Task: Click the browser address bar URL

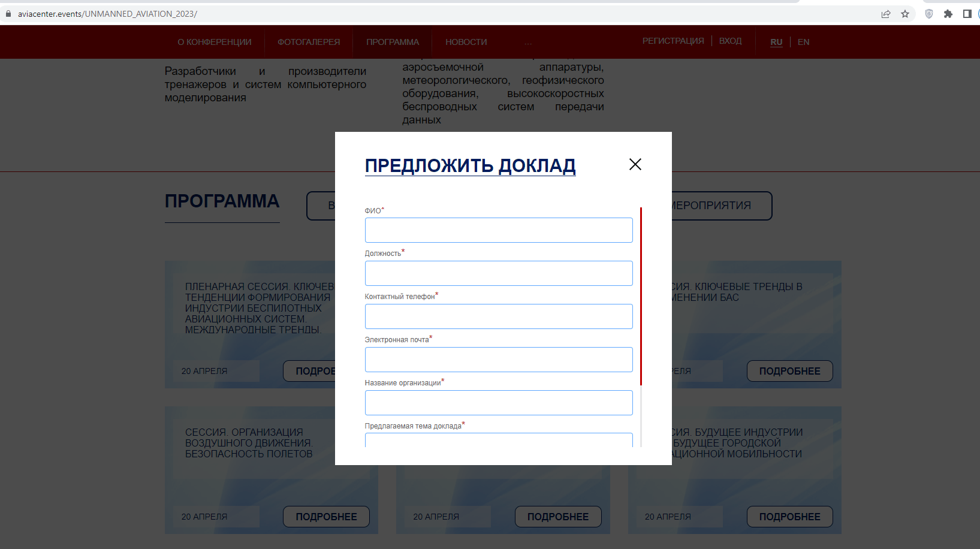Action: click(107, 14)
